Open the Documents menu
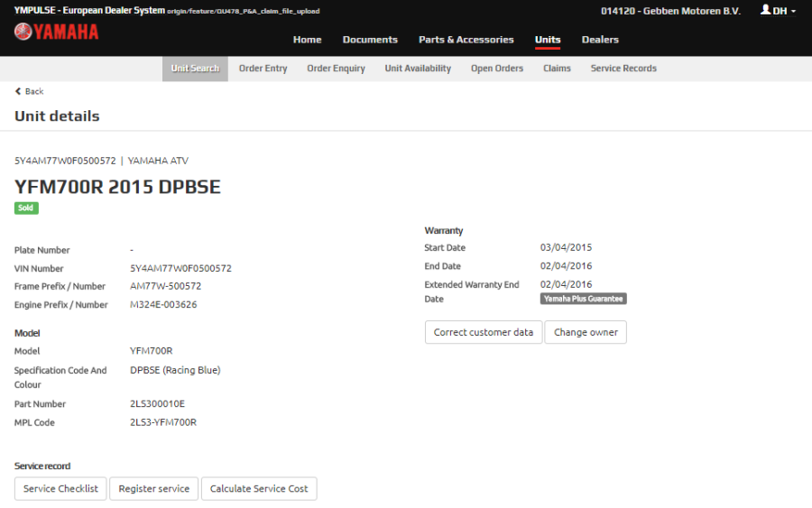Viewport: 812px width, 508px height. 370,40
